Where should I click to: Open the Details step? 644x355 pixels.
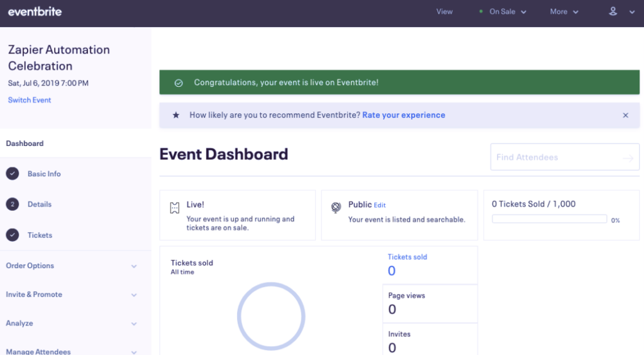(x=40, y=204)
